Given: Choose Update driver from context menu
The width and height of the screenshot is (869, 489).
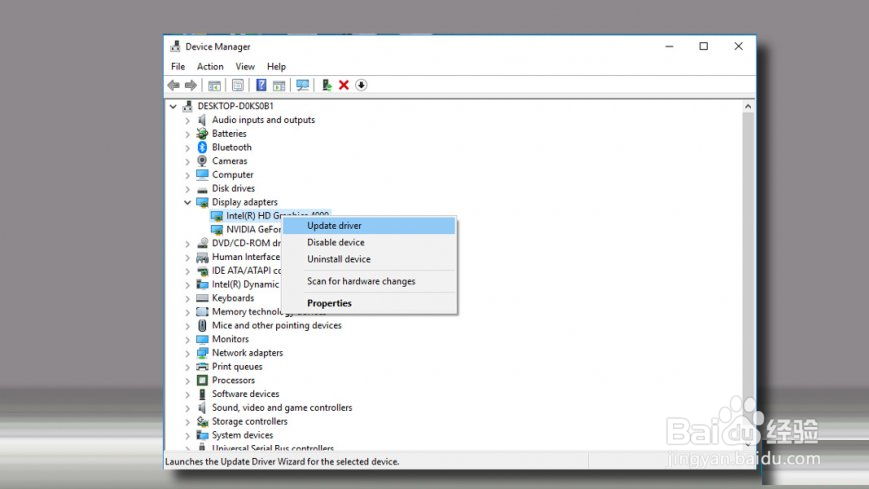Looking at the screenshot, I should point(369,226).
